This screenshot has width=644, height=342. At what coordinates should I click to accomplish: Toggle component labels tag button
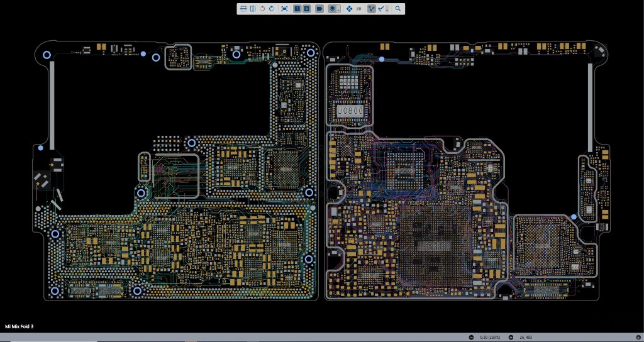(x=319, y=9)
